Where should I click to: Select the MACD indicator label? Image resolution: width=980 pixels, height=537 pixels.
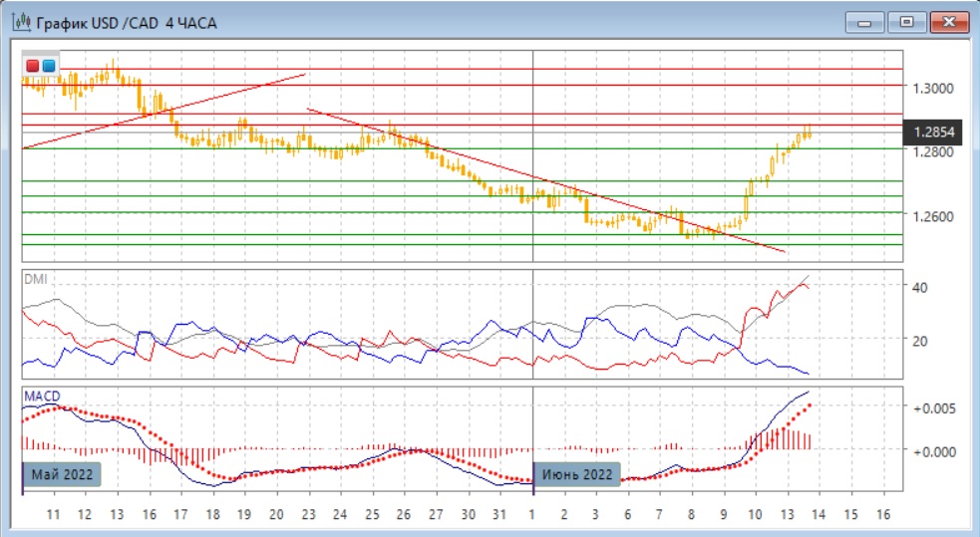(x=41, y=397)
